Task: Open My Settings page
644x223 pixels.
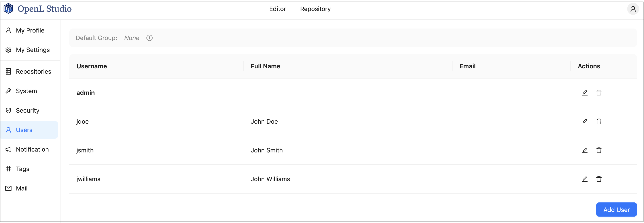Action: (x=32, y=50)
